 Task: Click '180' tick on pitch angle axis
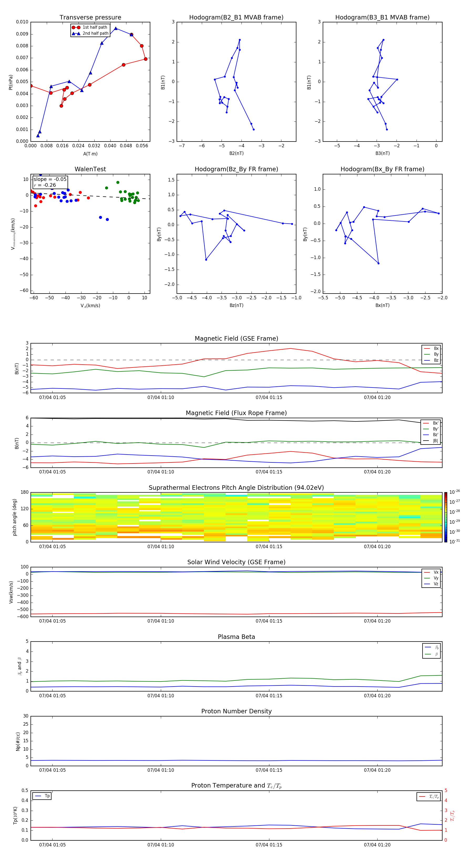pos(25,492)
